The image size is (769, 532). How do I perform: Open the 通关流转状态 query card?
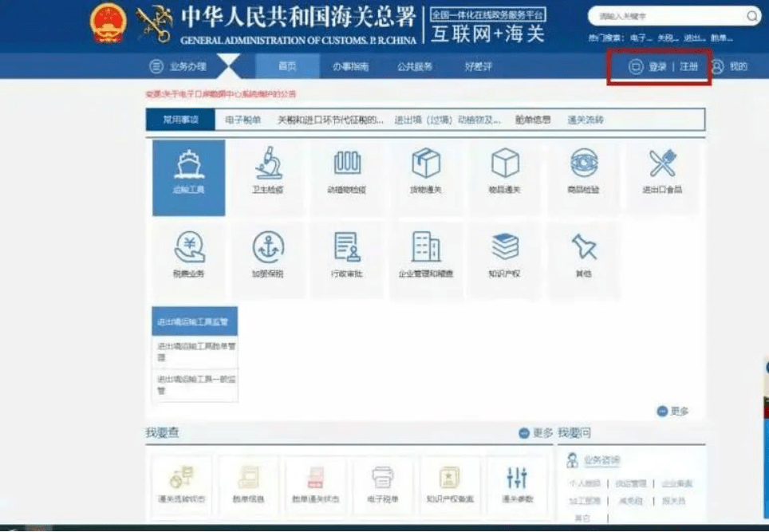181,484
